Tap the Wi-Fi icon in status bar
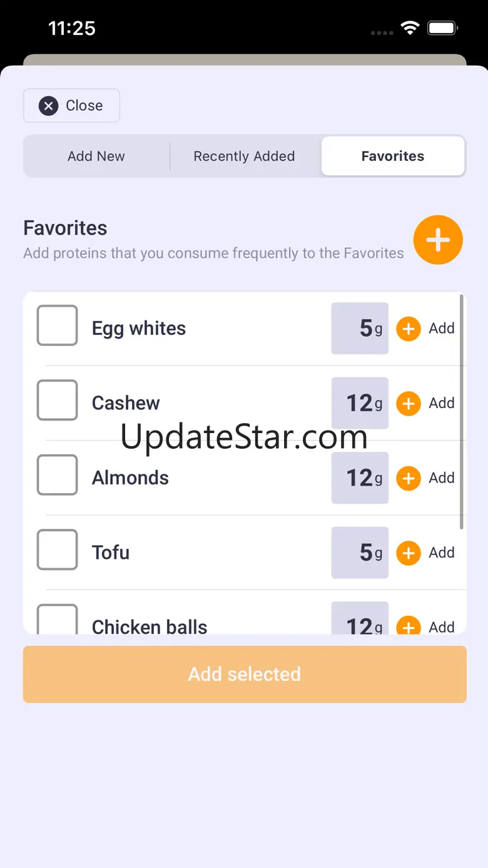Image resolution: width=488 pixels, height=868 pixels. [410, 28]
